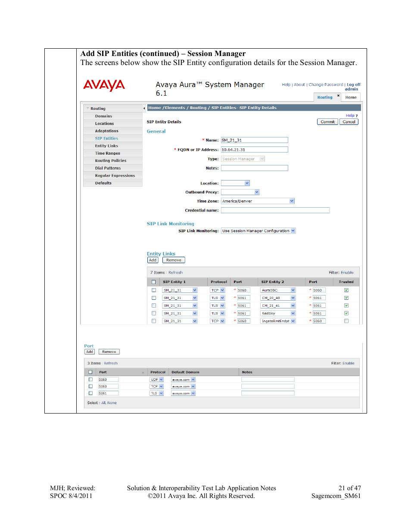Open Dial Patterns in the Routing menu

(x=108, y=168)
